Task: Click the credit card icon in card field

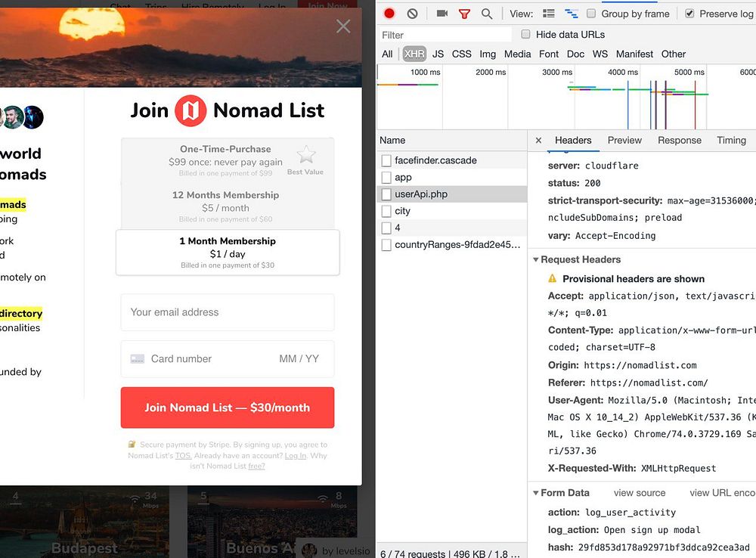Action: point(138,359)
